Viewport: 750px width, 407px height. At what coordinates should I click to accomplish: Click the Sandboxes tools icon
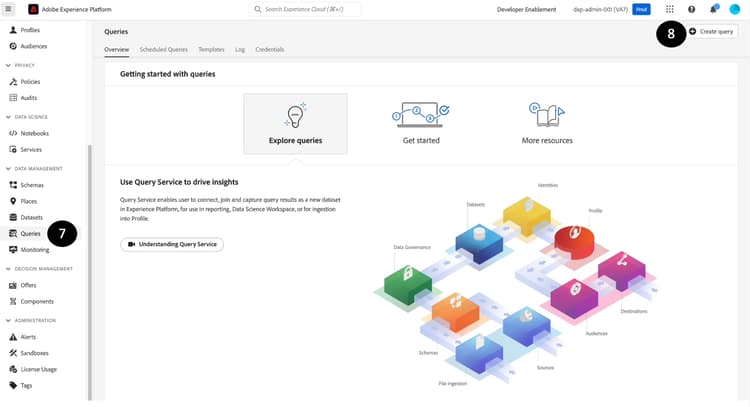[13, 353]
